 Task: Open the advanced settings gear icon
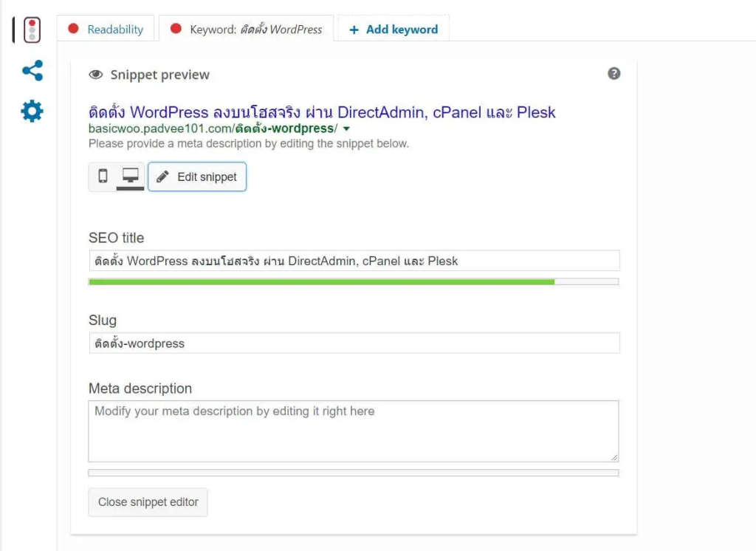tap(32, 112)
